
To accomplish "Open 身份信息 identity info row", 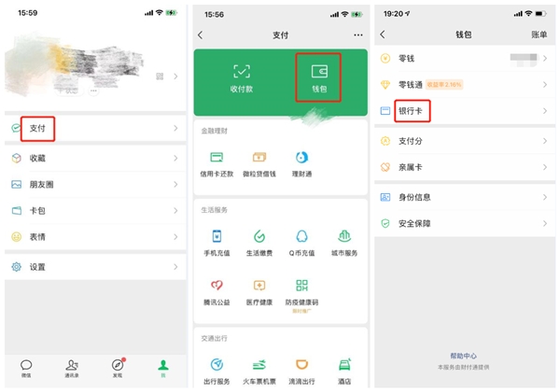I will (464, 197).
